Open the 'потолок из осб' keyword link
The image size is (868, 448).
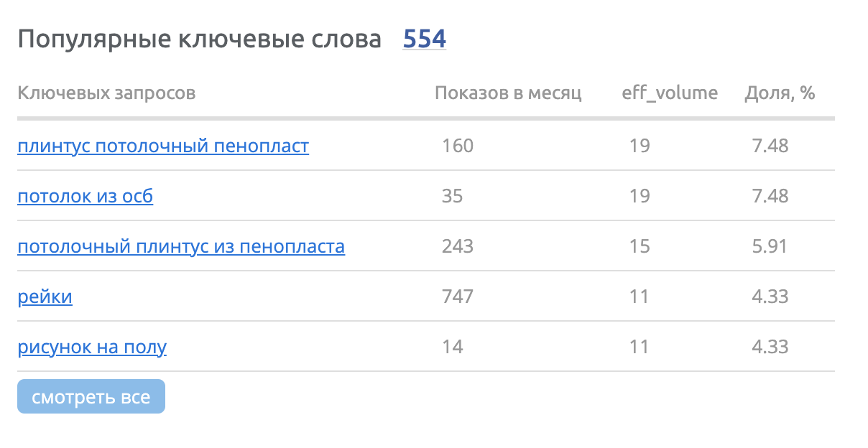[x=85, y=197]
